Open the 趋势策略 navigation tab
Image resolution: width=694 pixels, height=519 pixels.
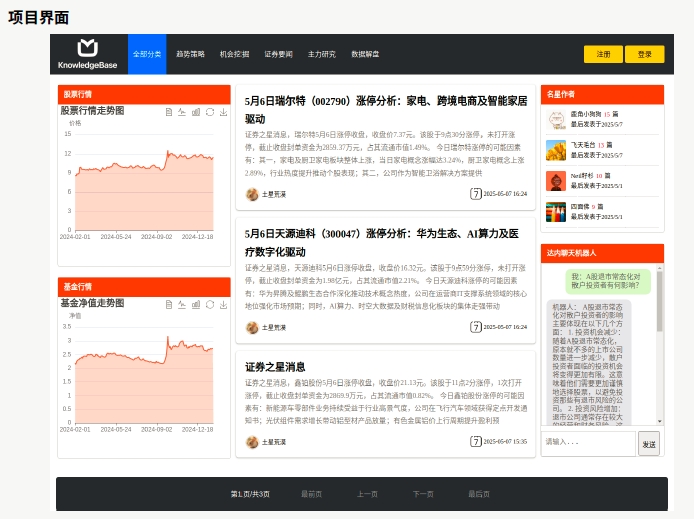(x=190, y=54)
